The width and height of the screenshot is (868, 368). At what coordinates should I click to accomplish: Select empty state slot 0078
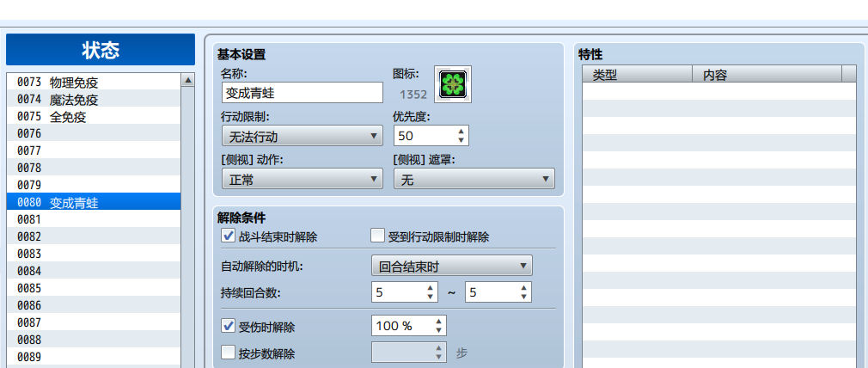click(94, 168)
